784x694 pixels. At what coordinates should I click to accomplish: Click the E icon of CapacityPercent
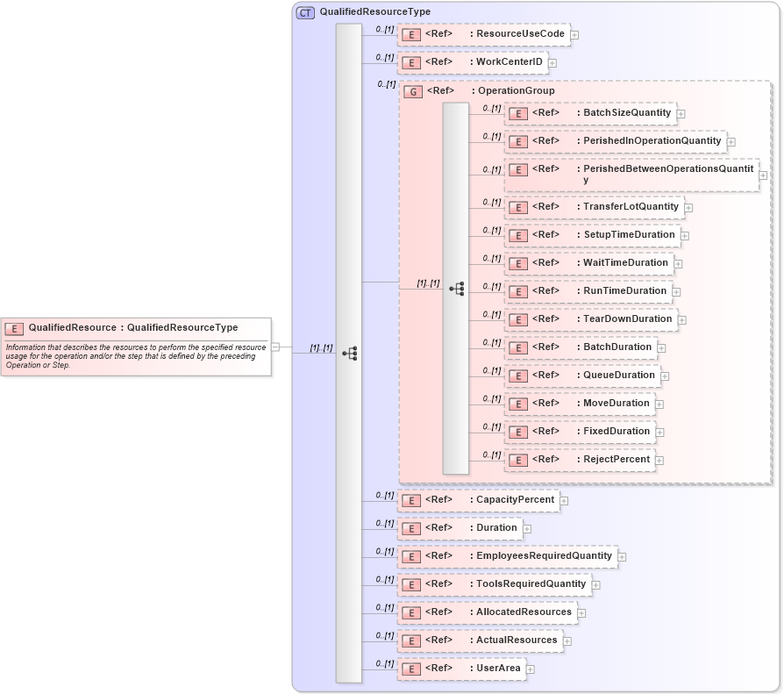(x=411, y=500)
